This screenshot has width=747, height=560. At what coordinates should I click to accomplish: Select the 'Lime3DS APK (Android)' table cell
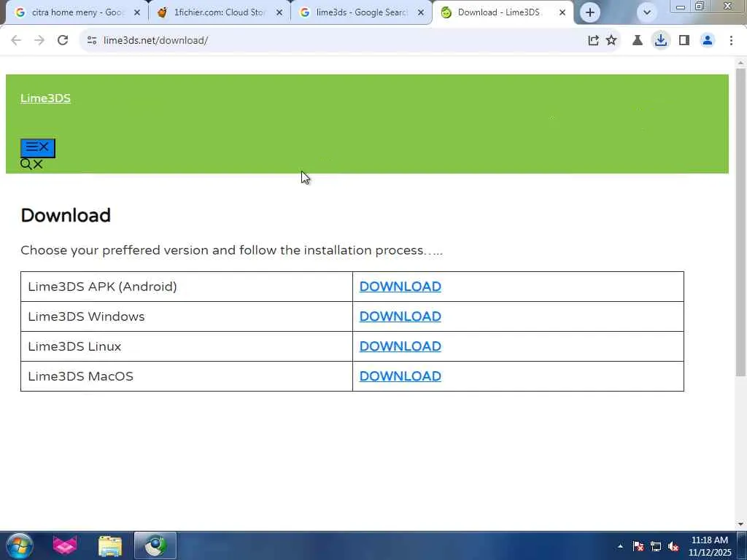click(187, 287)
